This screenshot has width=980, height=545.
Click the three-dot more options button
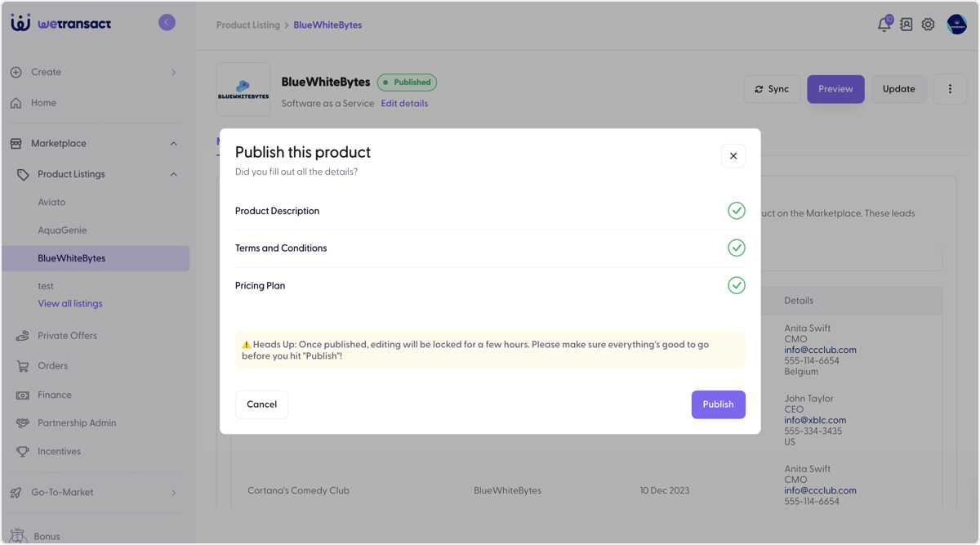tap(950, 89)
